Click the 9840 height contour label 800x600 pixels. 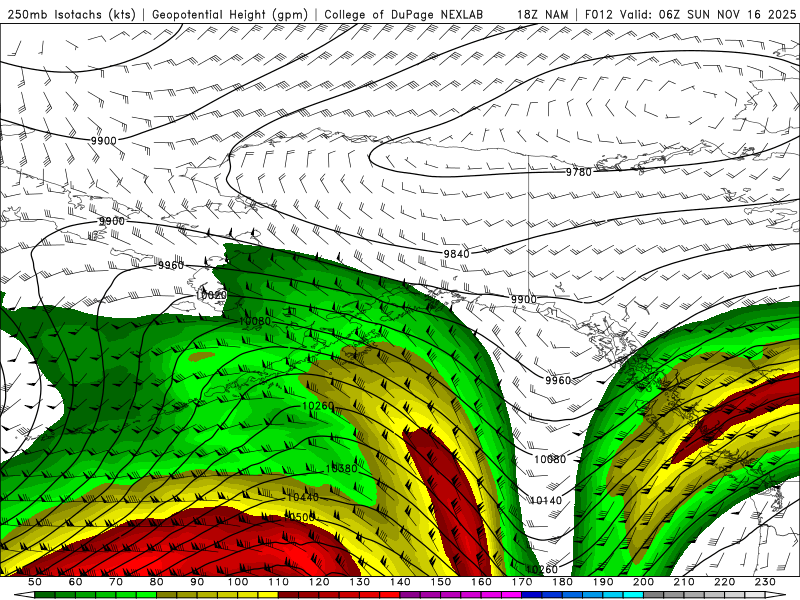coord(456,254)
